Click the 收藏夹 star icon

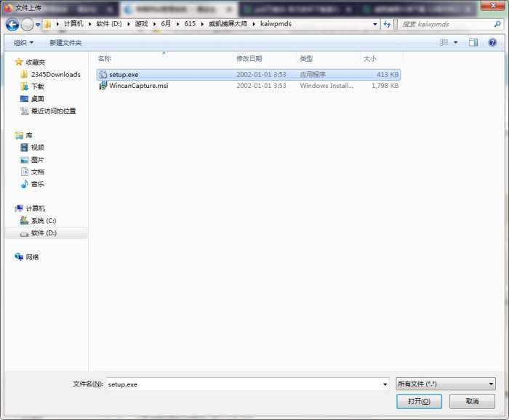[19, 62]
